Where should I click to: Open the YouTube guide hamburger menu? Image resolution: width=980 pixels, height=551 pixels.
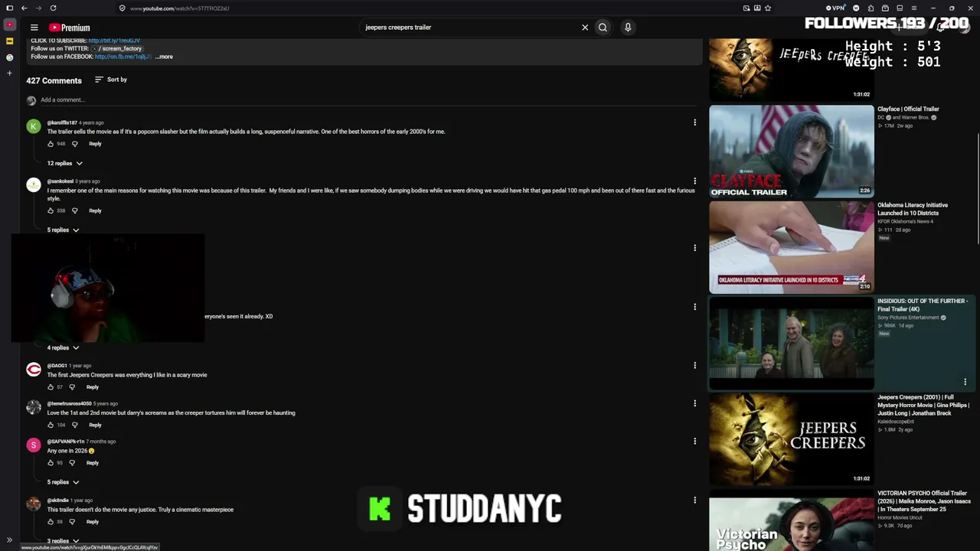(x=34, y=28)
